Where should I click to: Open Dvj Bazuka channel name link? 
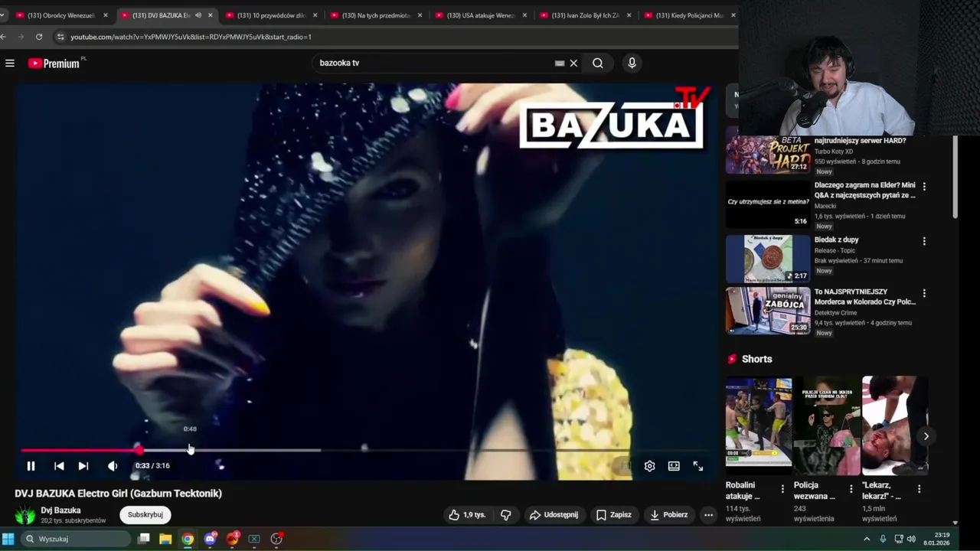(x=60, y=510)
